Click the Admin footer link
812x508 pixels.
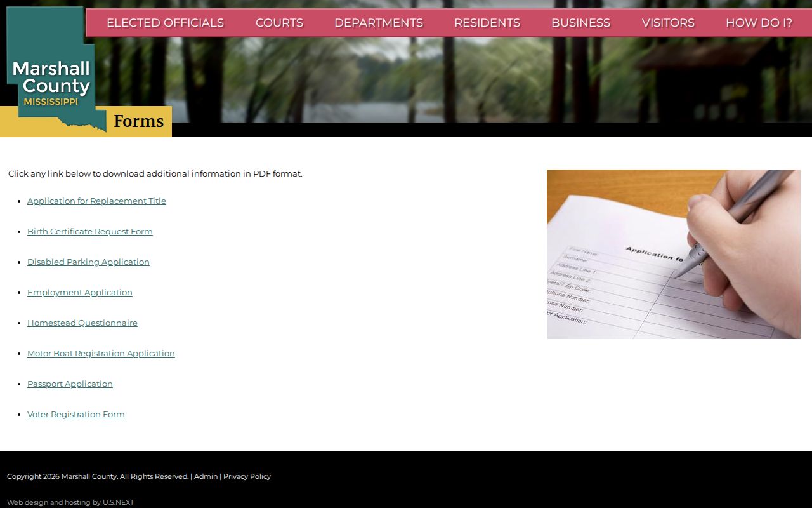pos(206,476)
